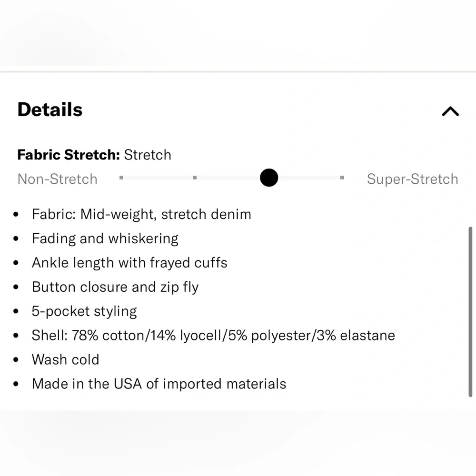Click the Details section heading
Viewport: 476px width, 476px height.
[50, 109]
